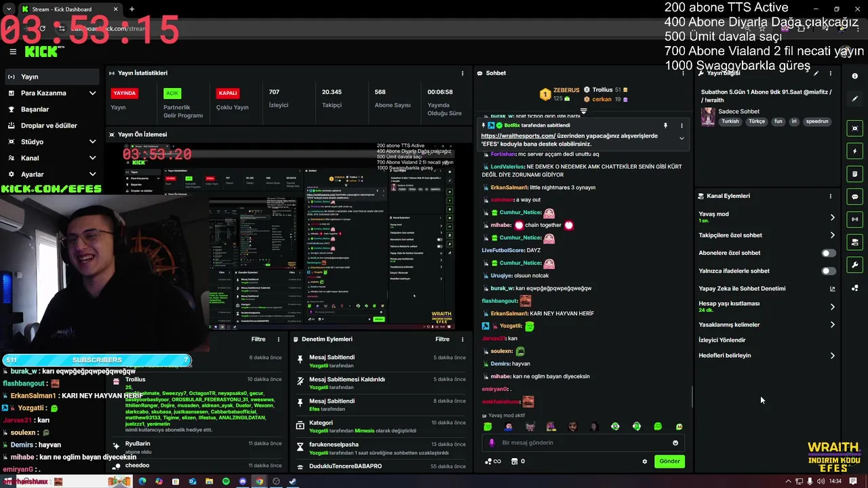Select Yayın in the sidebar
Viewport: 868px width, 488px height.
[x=52, y=77]
